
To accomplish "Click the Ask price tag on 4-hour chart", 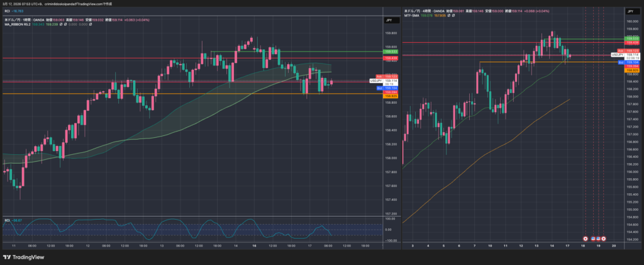I will click(619, 50).
